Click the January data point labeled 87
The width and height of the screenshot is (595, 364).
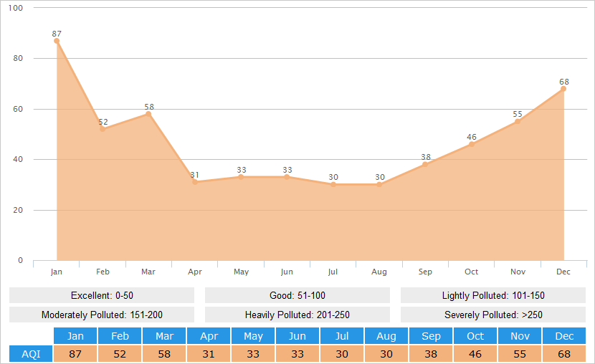(x=57, y=41)
